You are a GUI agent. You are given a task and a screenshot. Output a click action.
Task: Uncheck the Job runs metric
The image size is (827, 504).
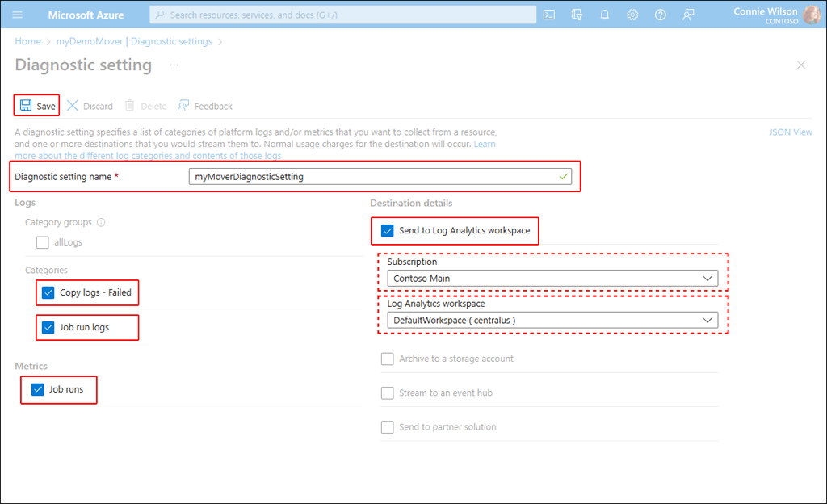(x=37, y=389)
